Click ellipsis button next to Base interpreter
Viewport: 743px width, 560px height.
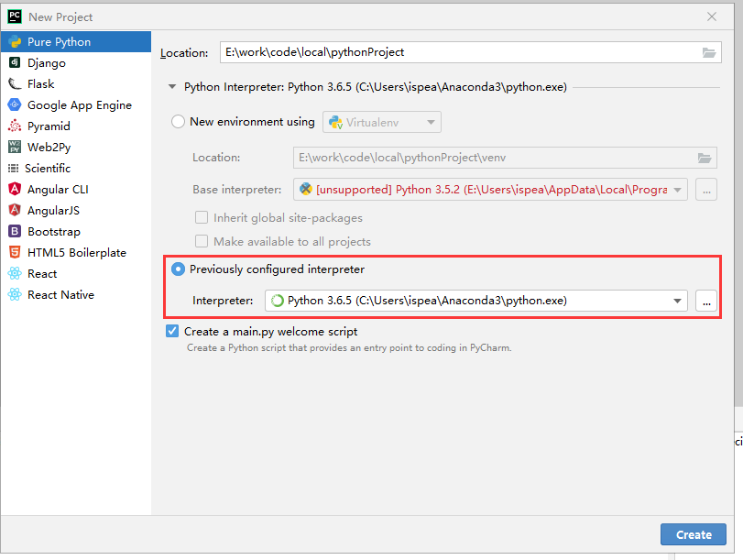point(706,190)
